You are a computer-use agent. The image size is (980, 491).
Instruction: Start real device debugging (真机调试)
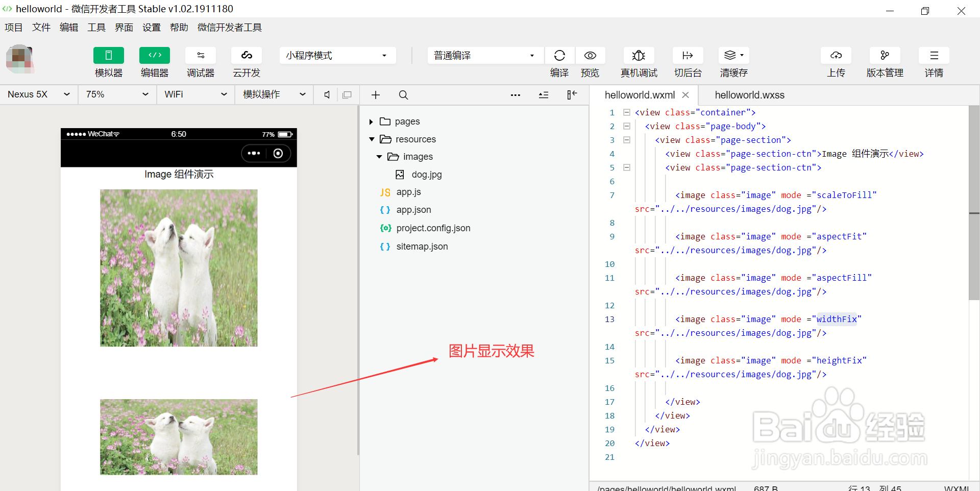[x=639, y=55]
